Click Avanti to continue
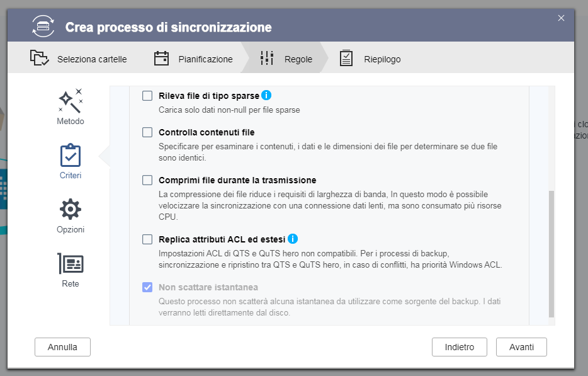Screen dimensions: 588x376 click(521, 347)
